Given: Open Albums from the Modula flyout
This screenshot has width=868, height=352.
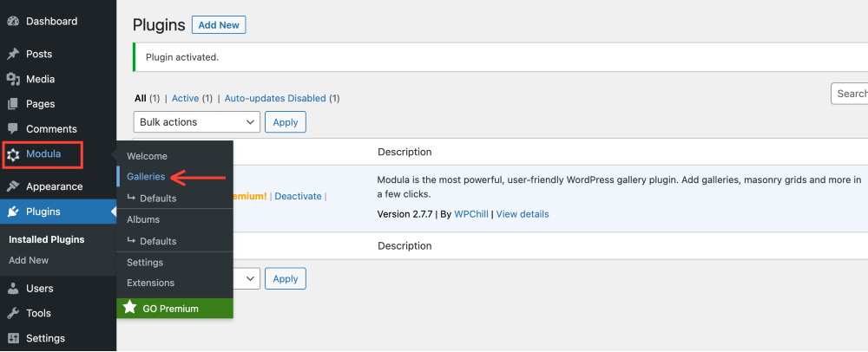Looking at the screenshot, I should pyautogui.click(x=143, y=219).
